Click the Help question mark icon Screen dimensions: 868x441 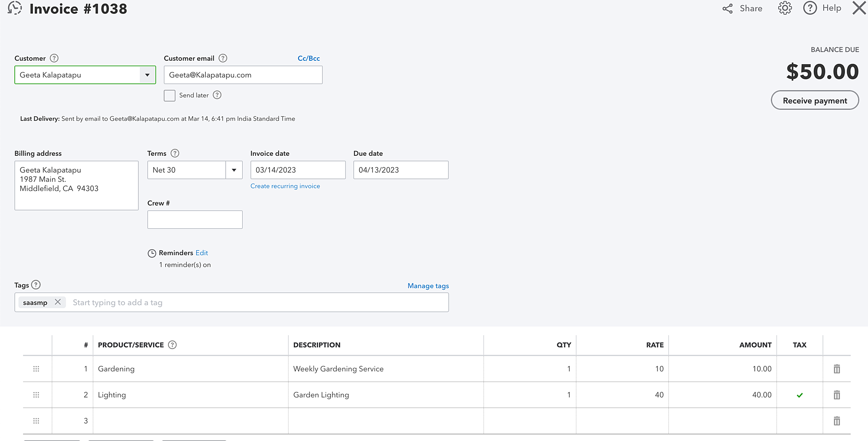(810, 8)
